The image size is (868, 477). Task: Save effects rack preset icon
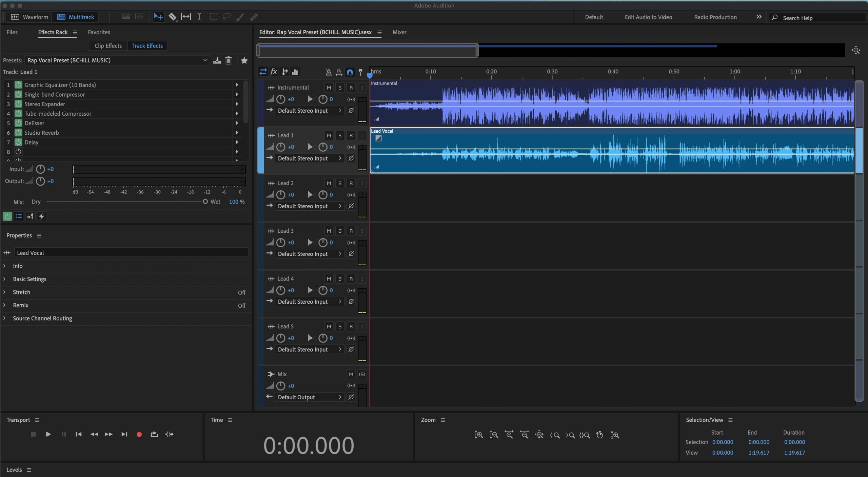(217, 60)
